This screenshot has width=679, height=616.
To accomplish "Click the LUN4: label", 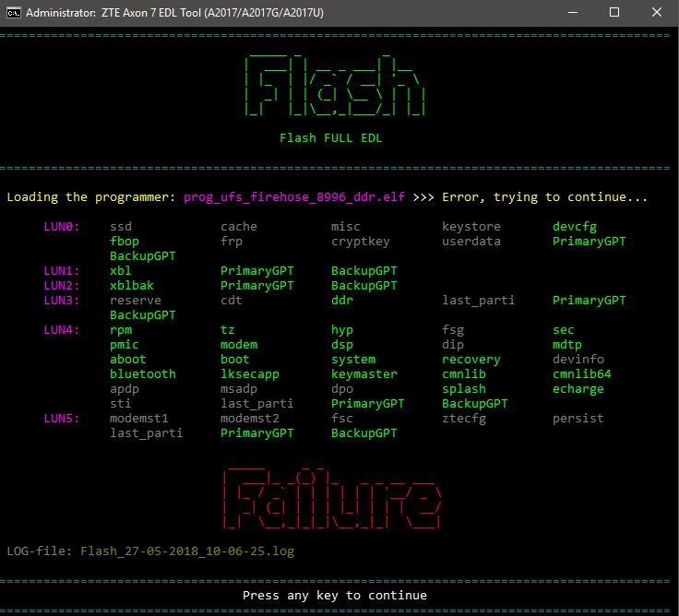I will point(62,330).
